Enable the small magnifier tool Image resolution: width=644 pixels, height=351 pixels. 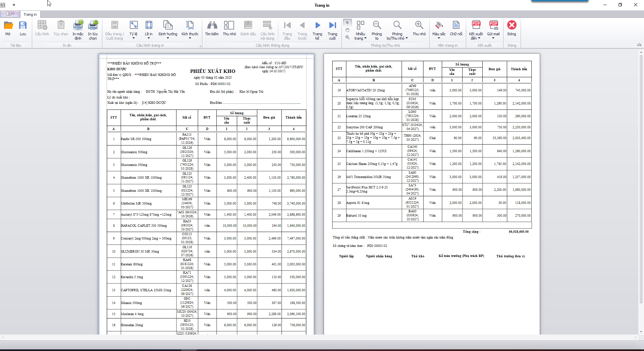click(347, 37)
